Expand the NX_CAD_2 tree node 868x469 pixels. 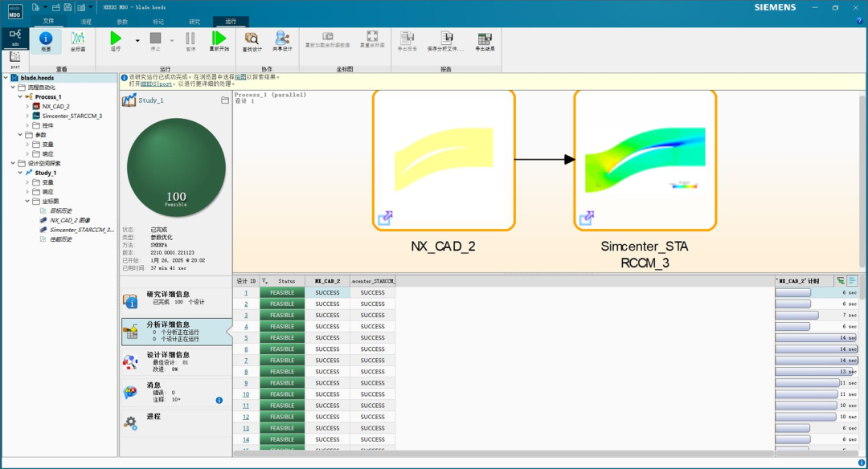27,106
